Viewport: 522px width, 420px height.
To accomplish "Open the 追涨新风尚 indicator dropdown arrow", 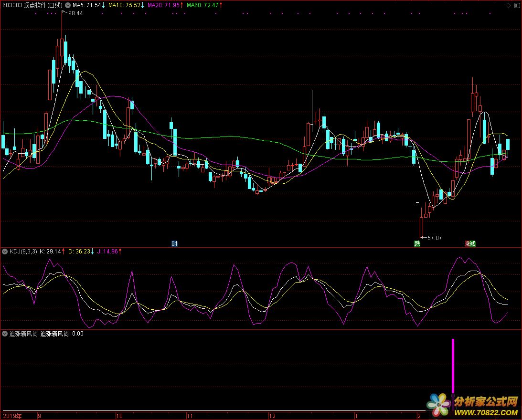I will point(5,334).
